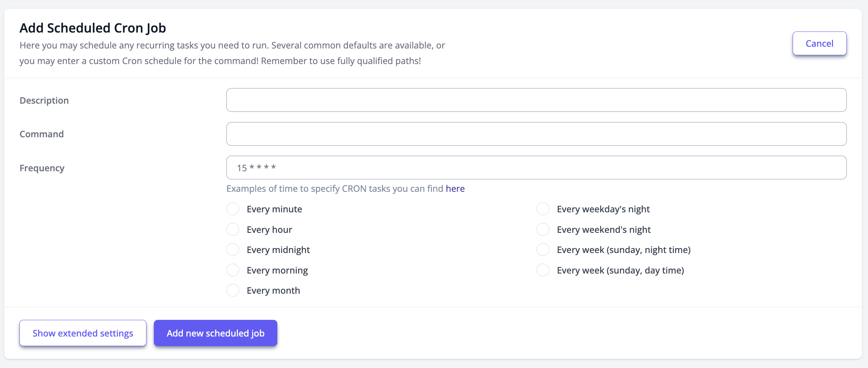Open the 'here' CRON examples link

tap(455, 189)
